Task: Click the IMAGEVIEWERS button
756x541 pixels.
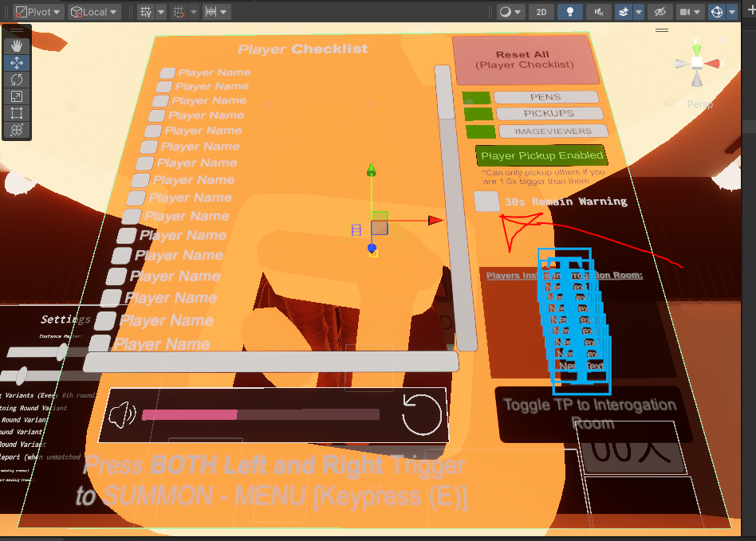Action: tap(553, 131)
